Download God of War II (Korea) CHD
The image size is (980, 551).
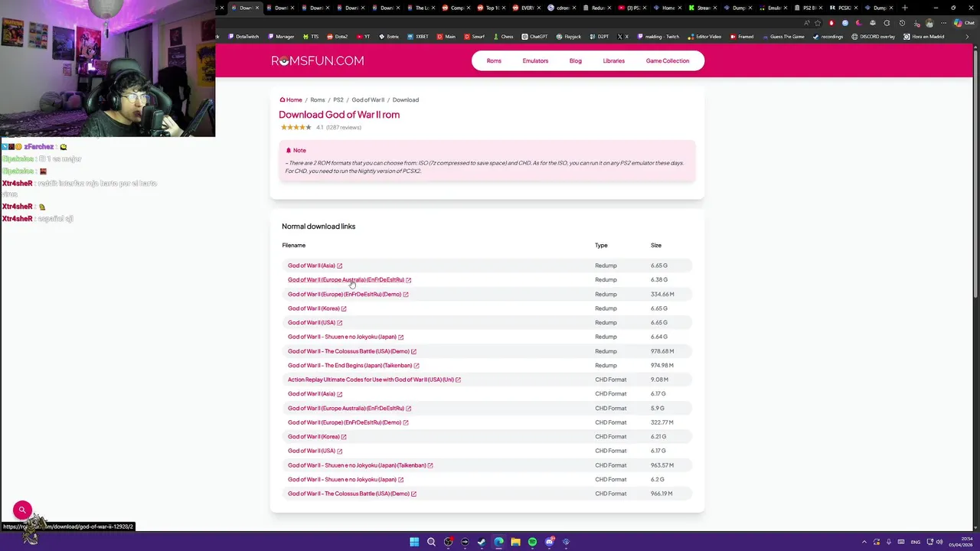pyautogui.click(x=313, y=437)
